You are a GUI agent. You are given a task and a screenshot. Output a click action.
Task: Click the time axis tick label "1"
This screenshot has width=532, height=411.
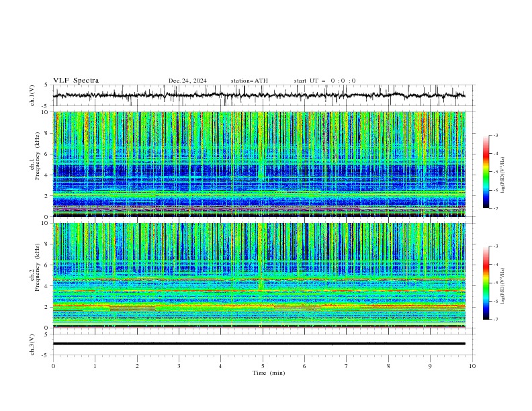pos(95,366)
